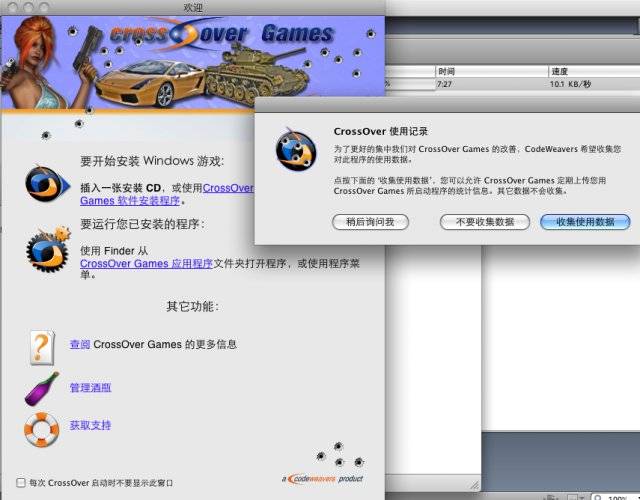Click the gear run-programs icon

click(x=44, y=246)
